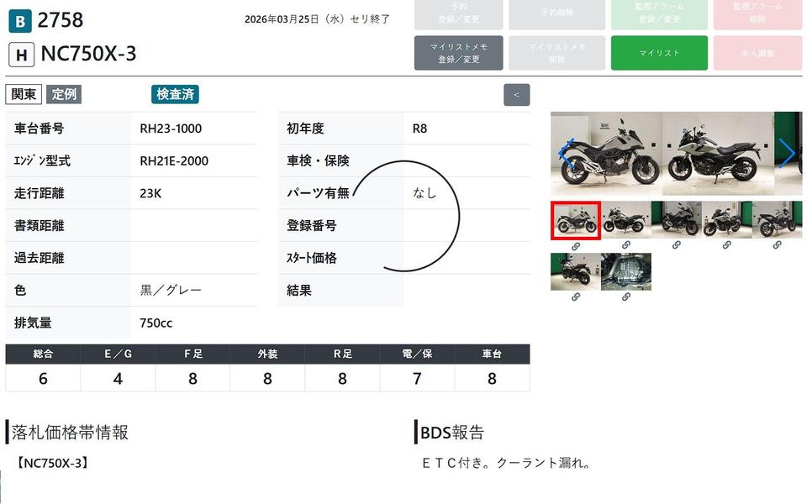Click link icon under the second thumbnail
Image resolution: width=812 pixels, height=504 pixels.
coord(626,245)
